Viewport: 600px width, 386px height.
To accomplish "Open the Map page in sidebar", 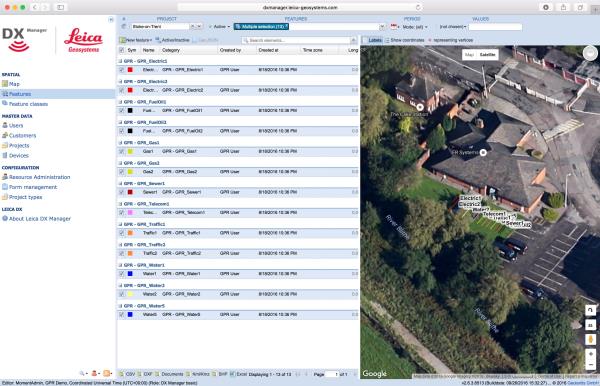I will [14, 84].
